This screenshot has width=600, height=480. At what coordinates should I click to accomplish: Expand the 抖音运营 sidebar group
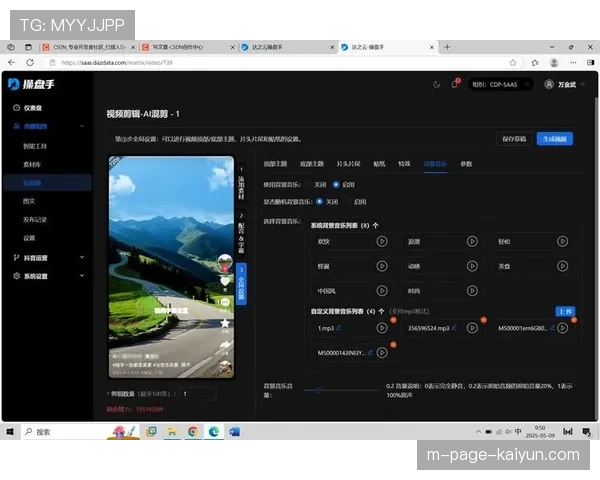coord(82,258)
